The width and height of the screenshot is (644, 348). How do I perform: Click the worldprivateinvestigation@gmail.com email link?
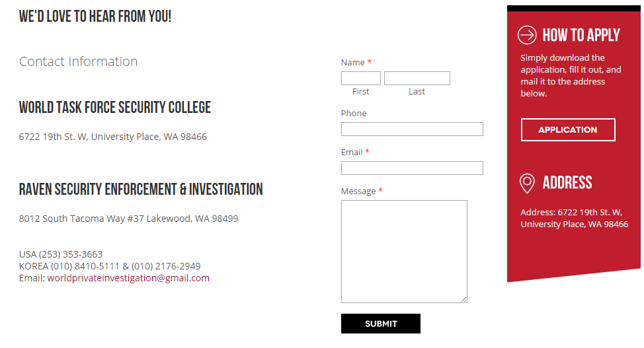[128, 278]
